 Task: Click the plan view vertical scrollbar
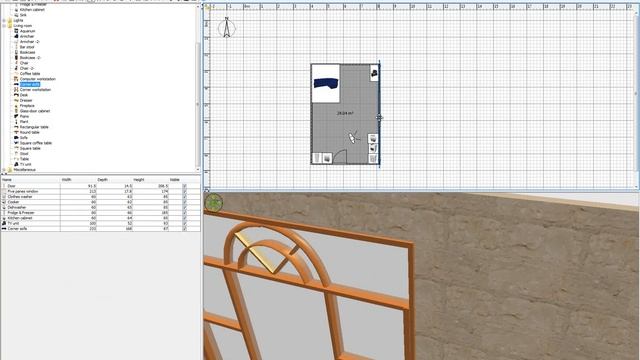(636, 94)
